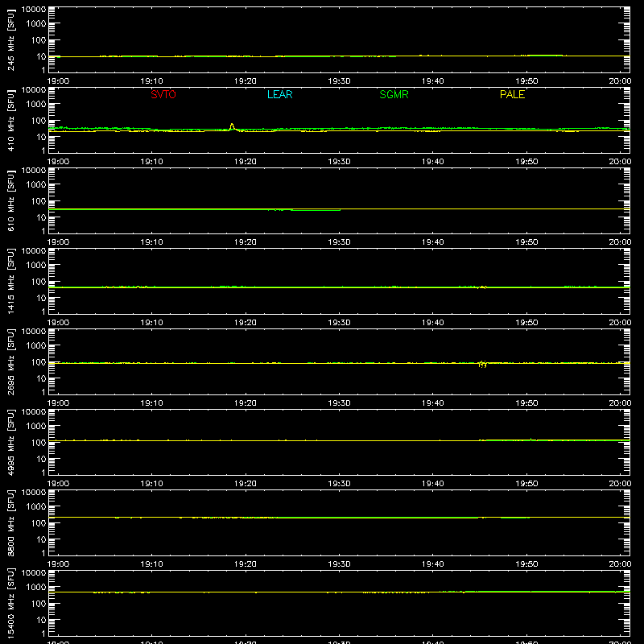Click the 19:10 tick label under the 8800 MHz plot
Viewport: 644px width, 644px height.
[151, 564]
